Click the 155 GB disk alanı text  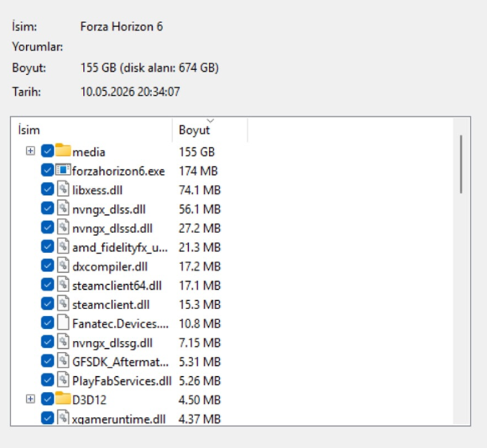point(149,68)
